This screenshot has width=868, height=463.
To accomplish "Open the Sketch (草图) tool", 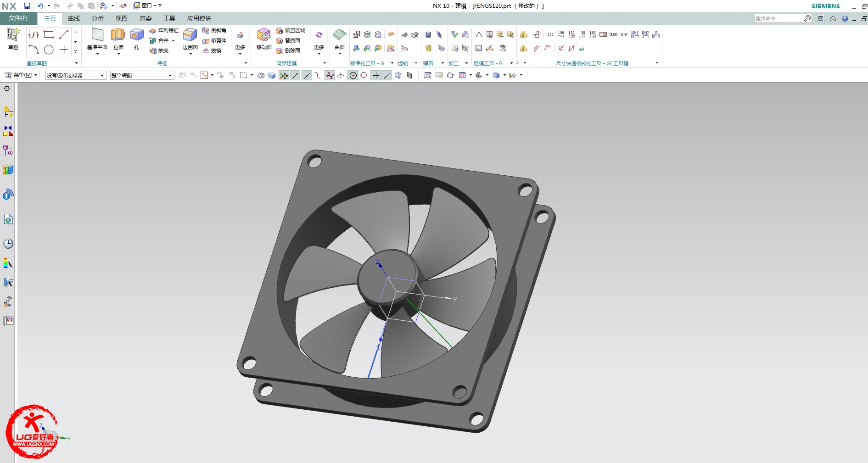I will click(13, 38).
